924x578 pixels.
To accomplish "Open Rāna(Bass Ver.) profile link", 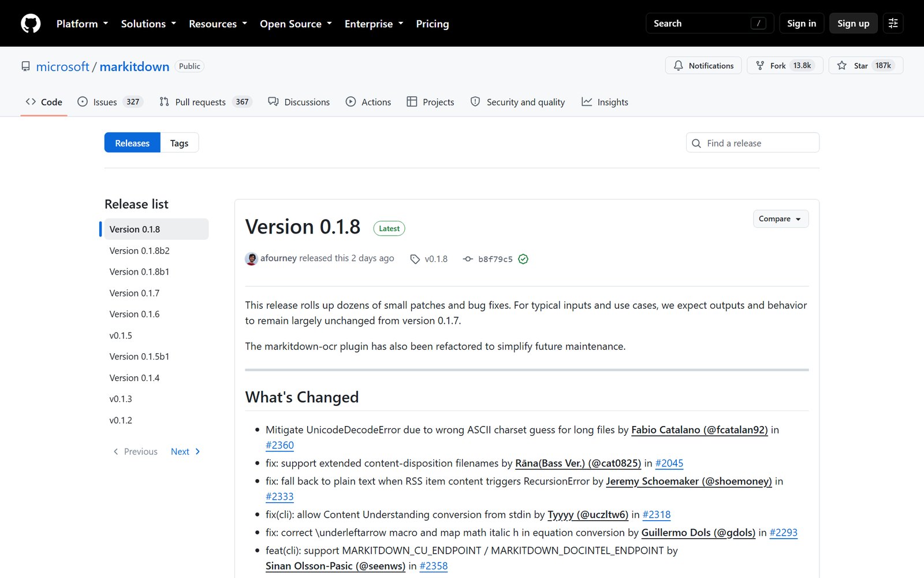I will click(x=578, y=464).
